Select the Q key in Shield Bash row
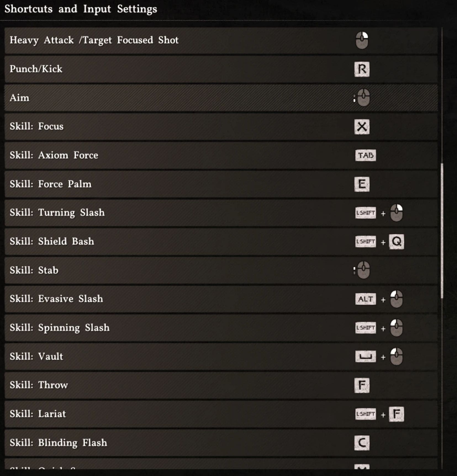The image size is (457, 476). [x=397, y=242]
